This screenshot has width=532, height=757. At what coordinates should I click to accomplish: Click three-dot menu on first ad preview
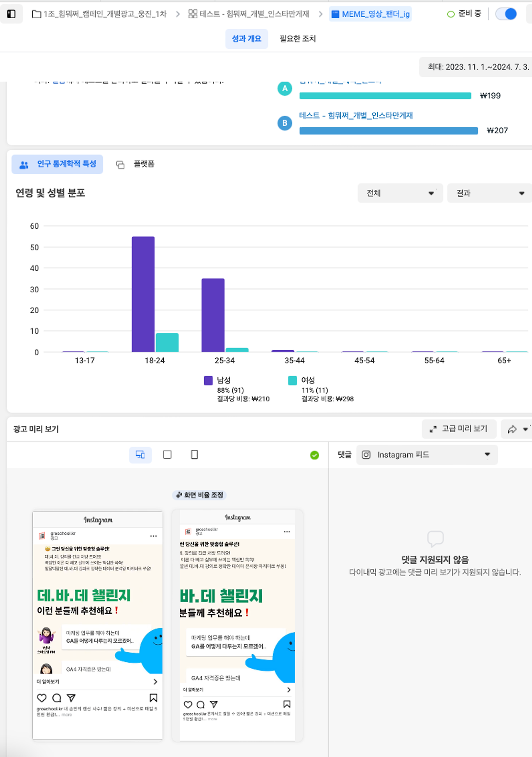[153, 536]
